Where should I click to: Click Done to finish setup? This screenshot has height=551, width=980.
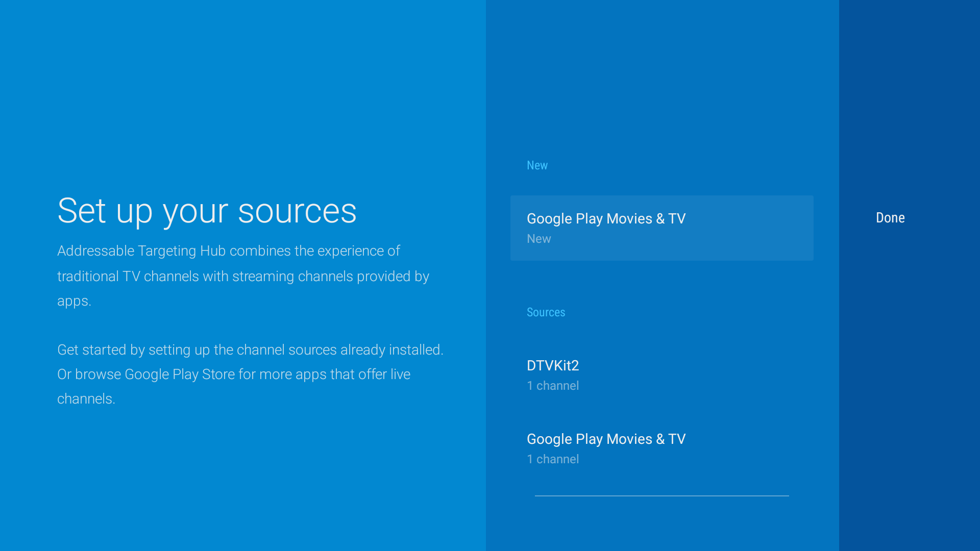(x=890, y=218)
